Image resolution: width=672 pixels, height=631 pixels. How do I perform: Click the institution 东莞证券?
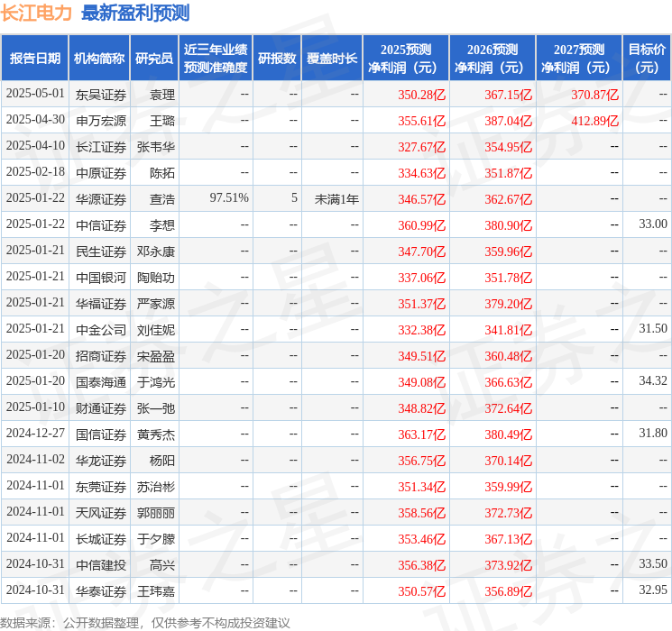tap(101, 487)
